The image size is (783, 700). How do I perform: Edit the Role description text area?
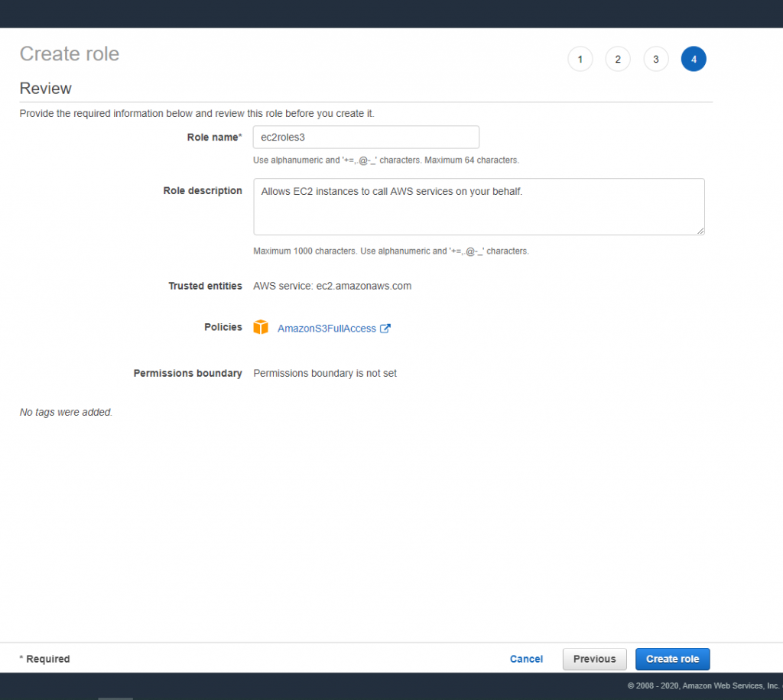coord(479,206)
